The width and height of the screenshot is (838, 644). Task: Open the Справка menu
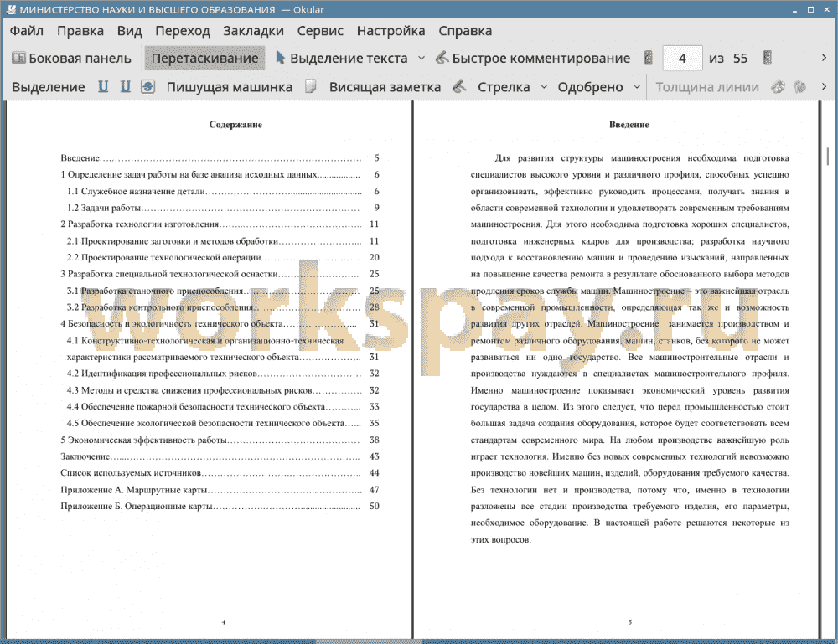click(x=465, y=31)
